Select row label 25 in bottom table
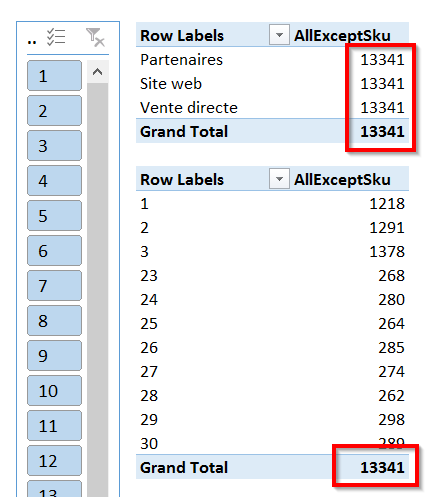 pos(149,324)
